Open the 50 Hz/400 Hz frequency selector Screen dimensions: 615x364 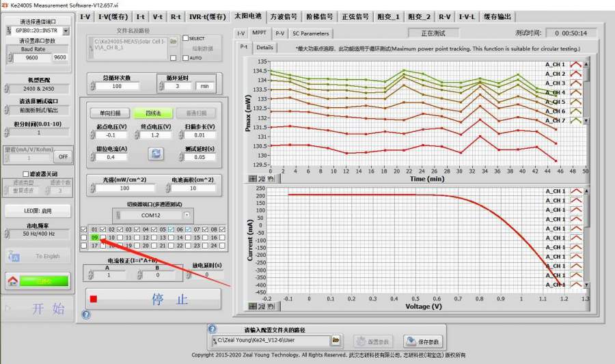(x=38, y=234)
